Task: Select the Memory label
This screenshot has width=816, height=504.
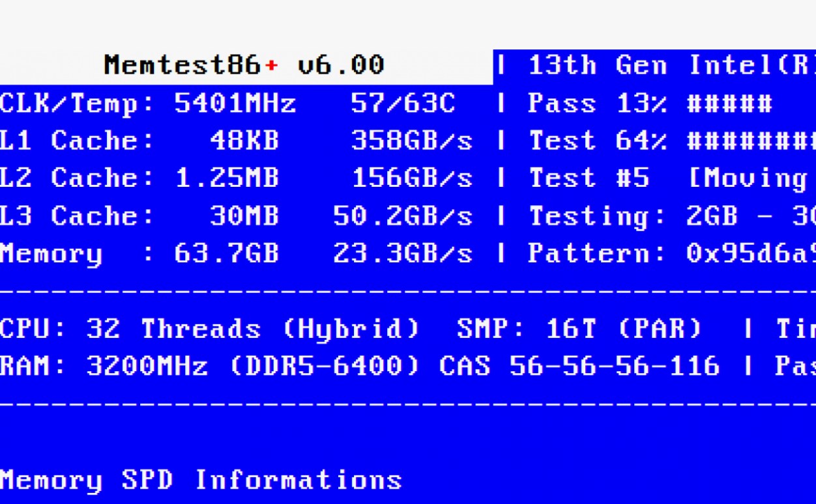Action: point(77,253)
